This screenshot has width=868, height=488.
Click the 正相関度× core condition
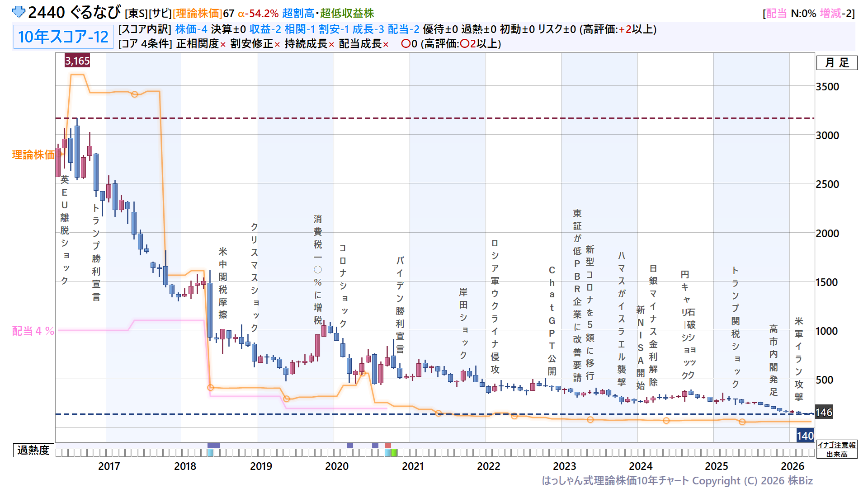pos(201,44)
